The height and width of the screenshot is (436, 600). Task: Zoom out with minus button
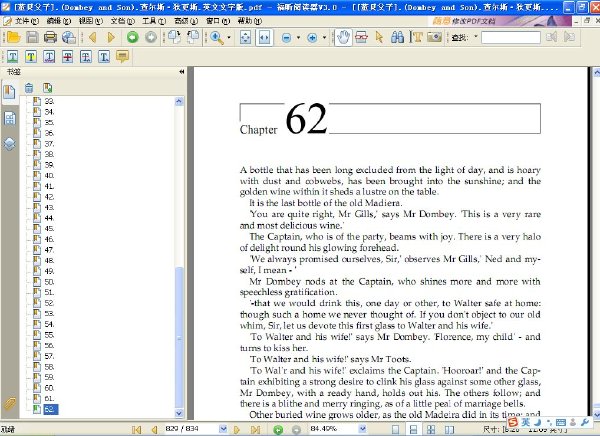pos(286,38)
